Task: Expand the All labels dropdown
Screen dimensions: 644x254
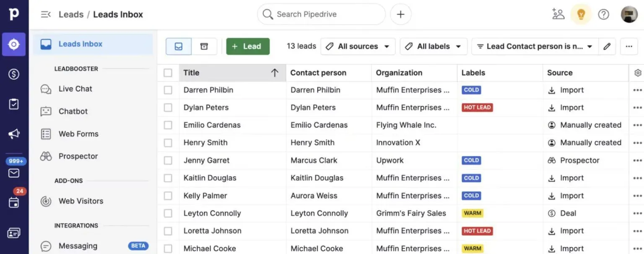Action: coord(433,47)
